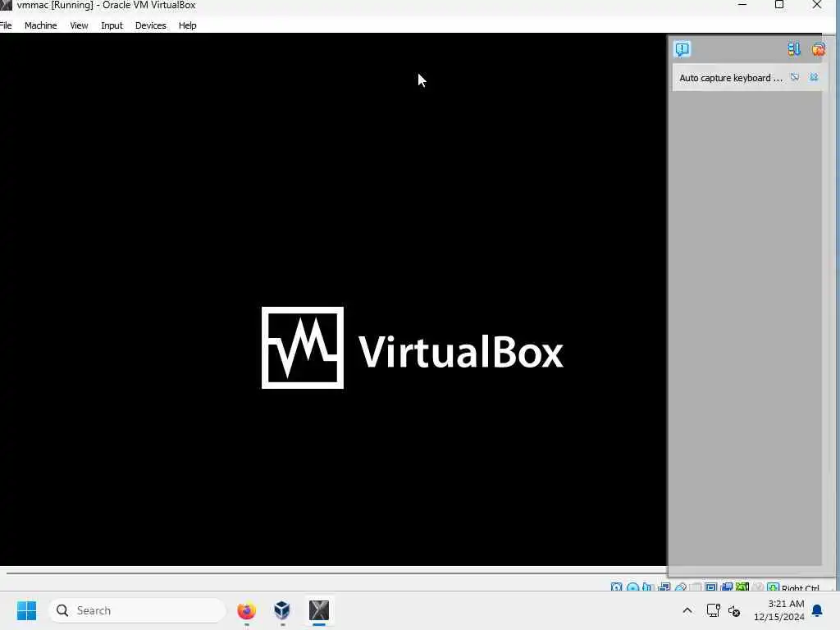Open the Machine menu
This screenshot has width=840, height=630.
(x=41, y=25)
